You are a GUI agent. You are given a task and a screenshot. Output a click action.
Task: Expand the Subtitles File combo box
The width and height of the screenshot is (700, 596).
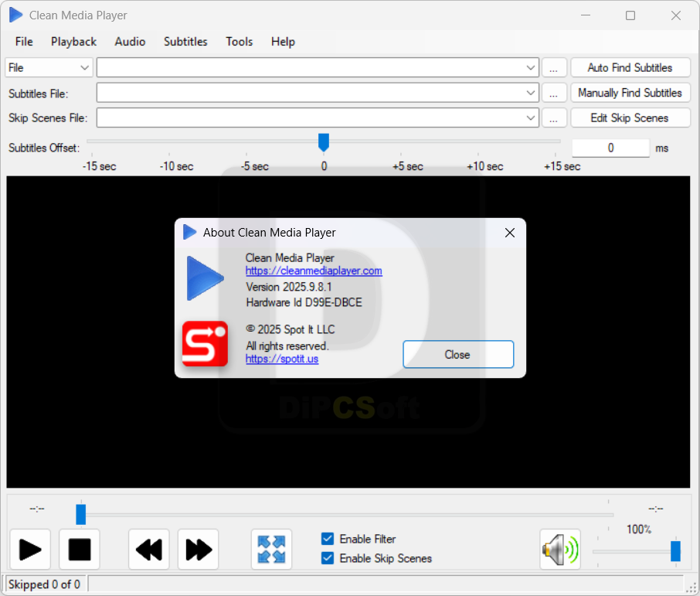click(x=530, y=93)
